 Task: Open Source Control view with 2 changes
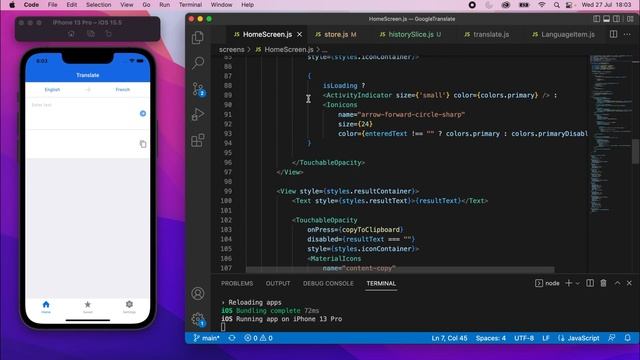pyautogui.click(x=198, y=89)
